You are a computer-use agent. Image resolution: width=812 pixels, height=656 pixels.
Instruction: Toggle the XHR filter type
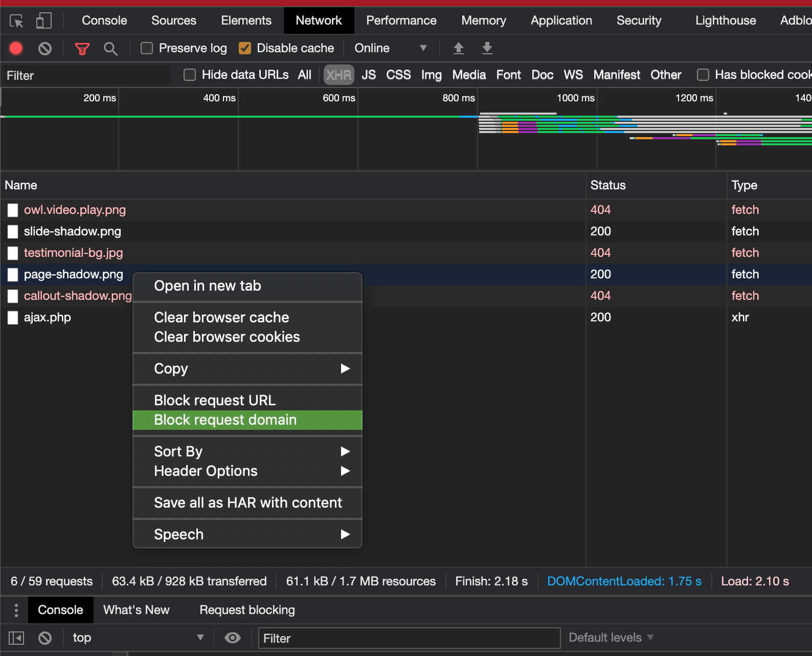point(339,75)
